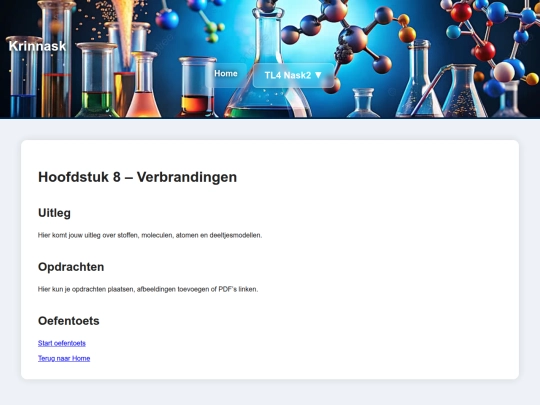Image resolution: width=540 pixels, height=405 pixels.
Task: Click the paragraph starting 'Hier kun je opdrachten'
Action: tap(148, 289)
